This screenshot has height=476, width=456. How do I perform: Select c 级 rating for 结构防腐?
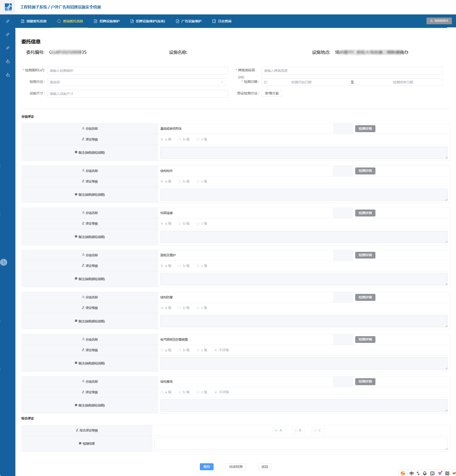point(198,308)
